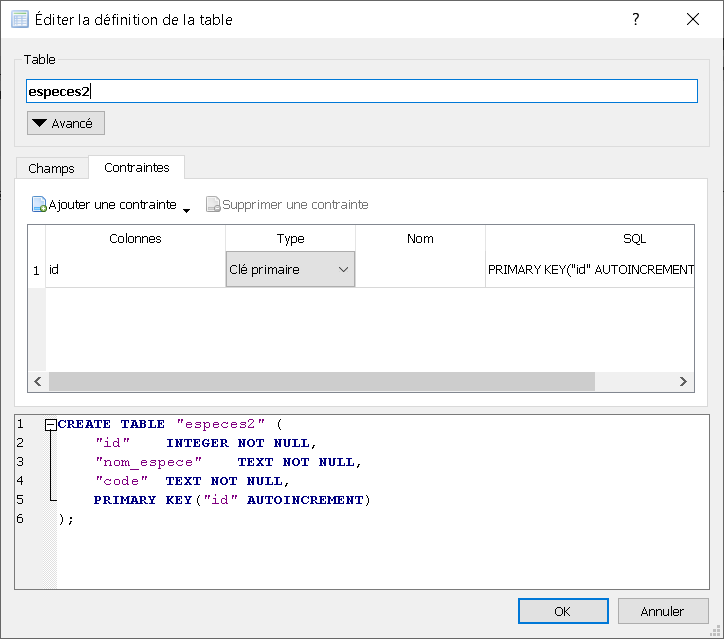The width and height of the screenshot is (724, 639).
Task: Click the horizontal scrollbar thumb
Action: (322, 381)
